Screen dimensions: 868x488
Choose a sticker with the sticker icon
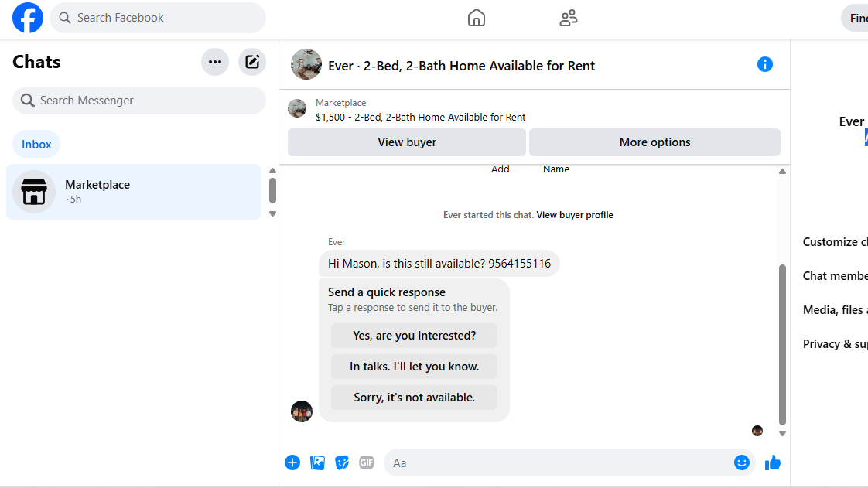pos(342,462)
